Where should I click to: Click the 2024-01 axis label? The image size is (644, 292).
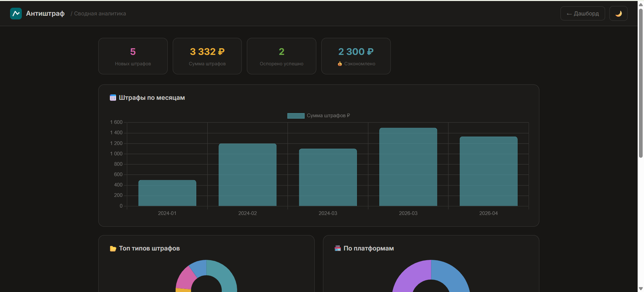[167, 213]
